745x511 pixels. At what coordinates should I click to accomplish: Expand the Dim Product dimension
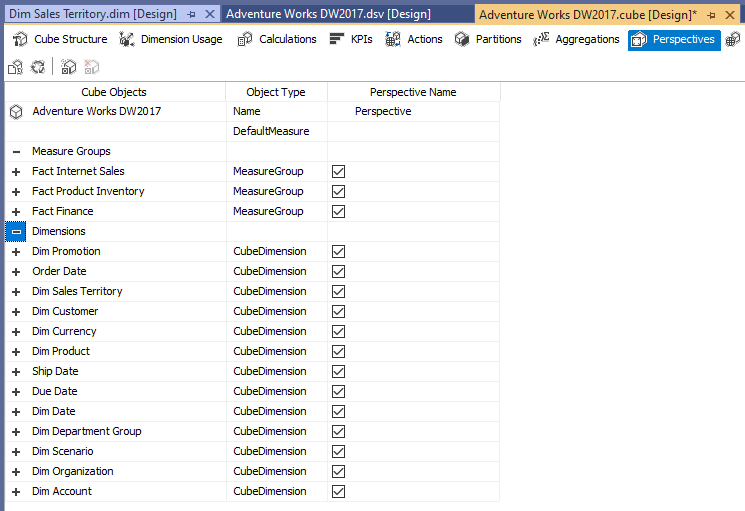coord(16,352)
